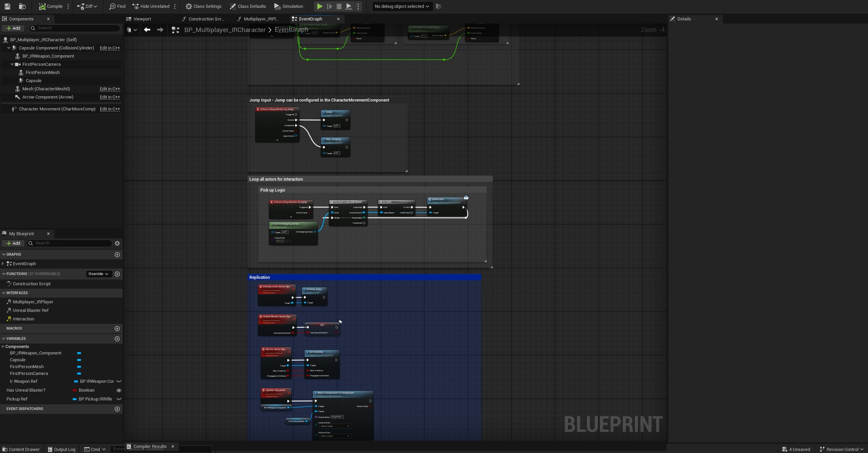Viewport: 868px width, 453px height.
Task: Click the green Play button
Action: [320, 6]
